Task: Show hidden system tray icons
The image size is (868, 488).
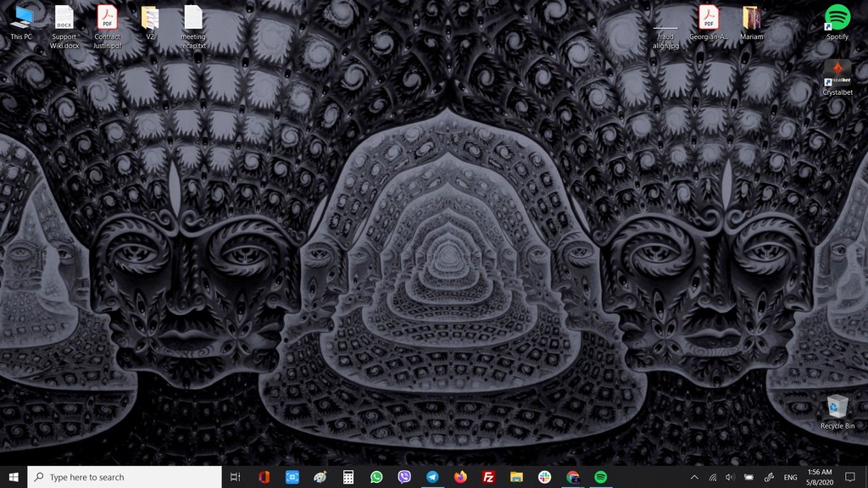Action: pyautogui.click(x=694, y=477)
